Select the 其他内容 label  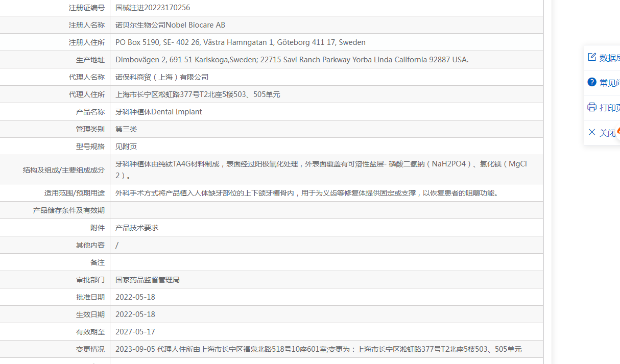(x=90, y=245)
